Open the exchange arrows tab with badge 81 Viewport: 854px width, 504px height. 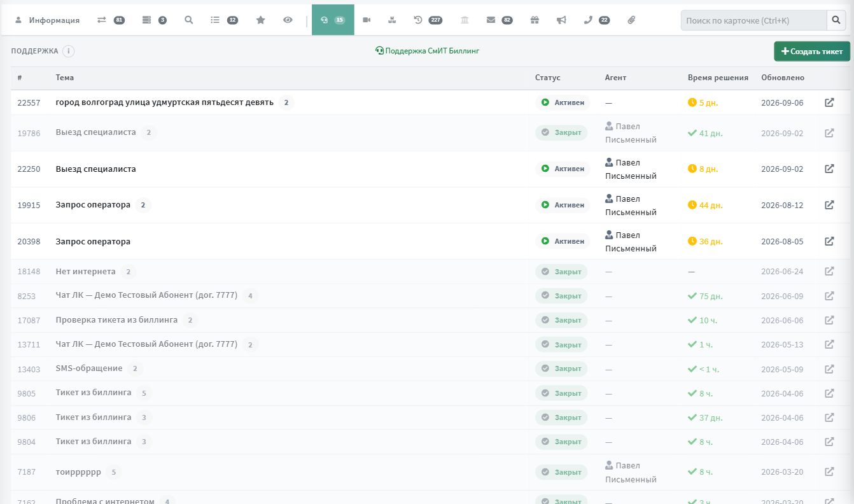pyautogui.click(x=110, y=20)
